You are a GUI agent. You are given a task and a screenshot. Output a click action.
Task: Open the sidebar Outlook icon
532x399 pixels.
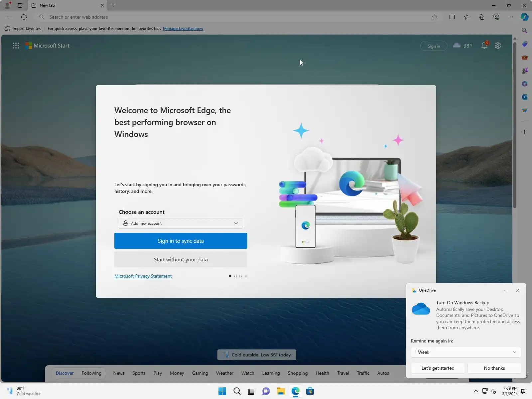(x=525, y=97)
